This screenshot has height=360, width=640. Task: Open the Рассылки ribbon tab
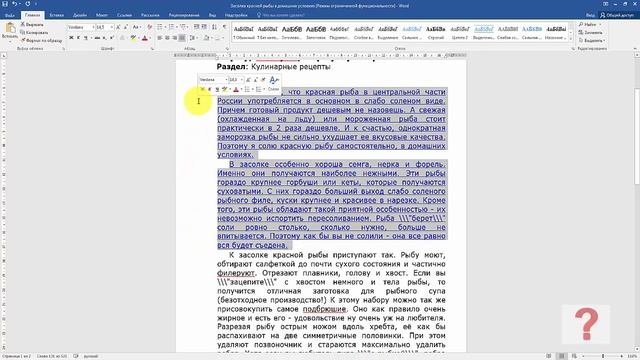point(150,15)
